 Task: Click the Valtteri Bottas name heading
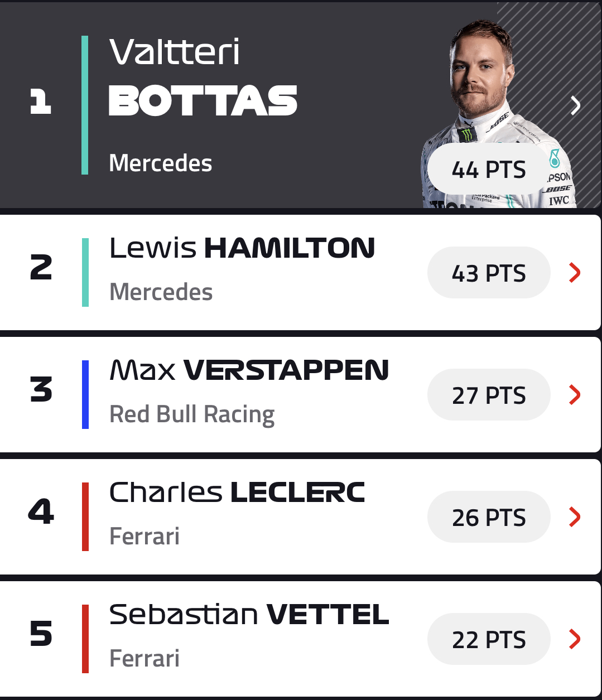pyautogui.click(x=203, y=78)
